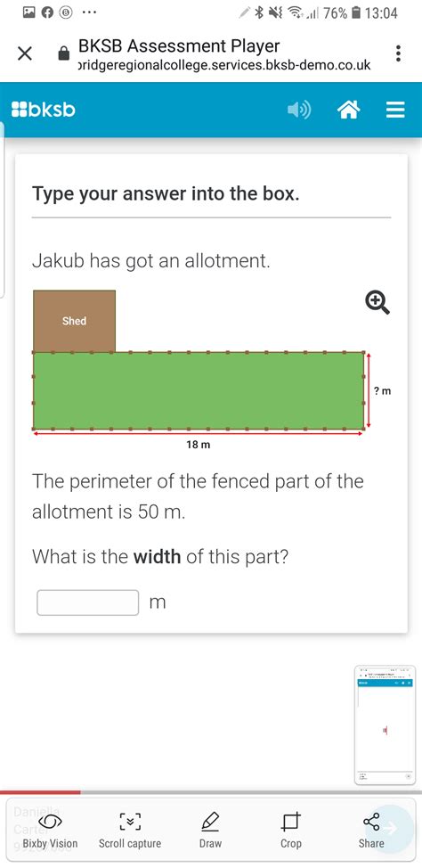
Task: Tap the brown Shed in the diagram
Action: [x=75, y=321]
